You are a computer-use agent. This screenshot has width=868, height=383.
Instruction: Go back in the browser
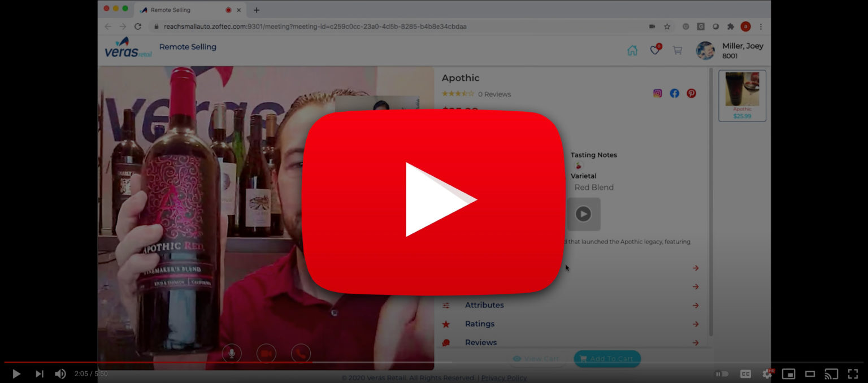108,27
